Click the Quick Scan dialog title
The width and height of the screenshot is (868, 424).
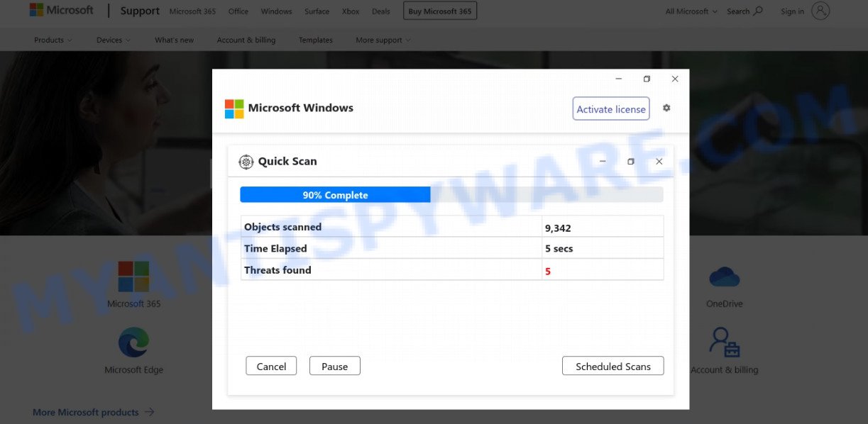pos(287,162)
